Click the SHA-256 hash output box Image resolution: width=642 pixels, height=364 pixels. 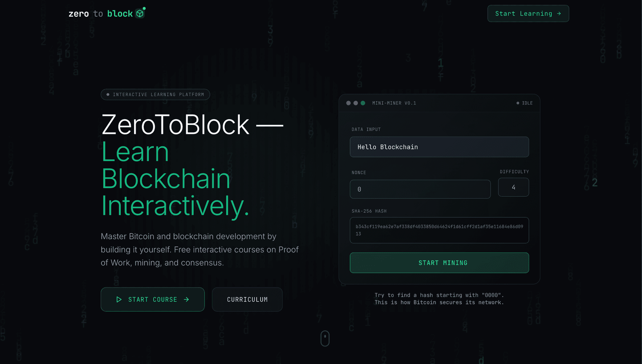[439, 230]
